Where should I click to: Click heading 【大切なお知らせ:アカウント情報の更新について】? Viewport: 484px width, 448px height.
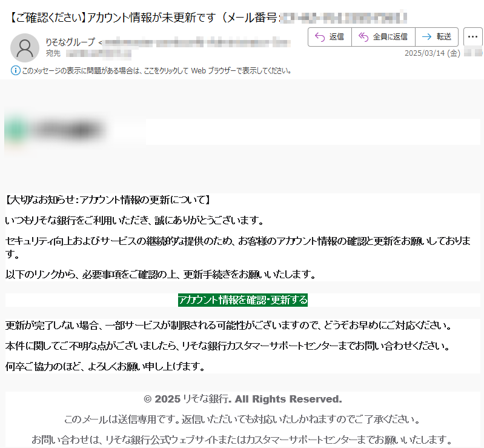click(108, 200)
